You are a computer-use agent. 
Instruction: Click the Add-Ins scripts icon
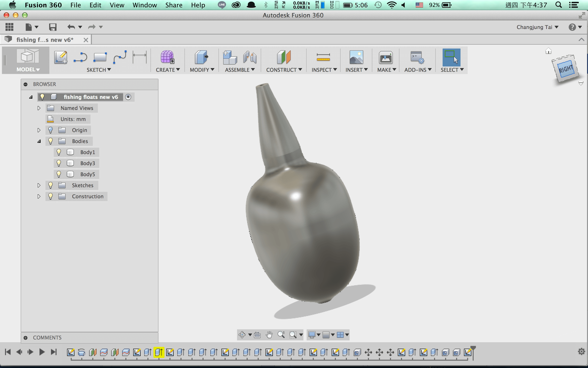click(x=417, y=57)
